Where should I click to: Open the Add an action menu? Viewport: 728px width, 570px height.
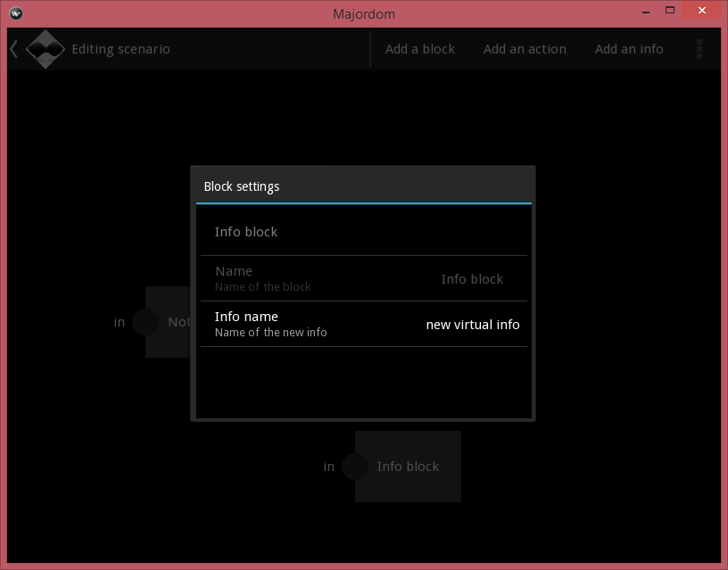pyautogui.click(x=525, y=49)
